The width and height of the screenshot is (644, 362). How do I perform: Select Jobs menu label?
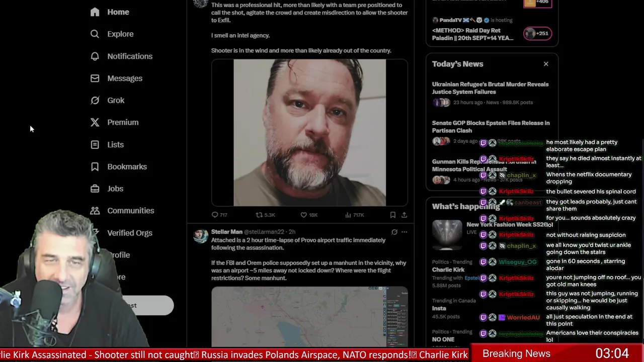pos(115,189)
